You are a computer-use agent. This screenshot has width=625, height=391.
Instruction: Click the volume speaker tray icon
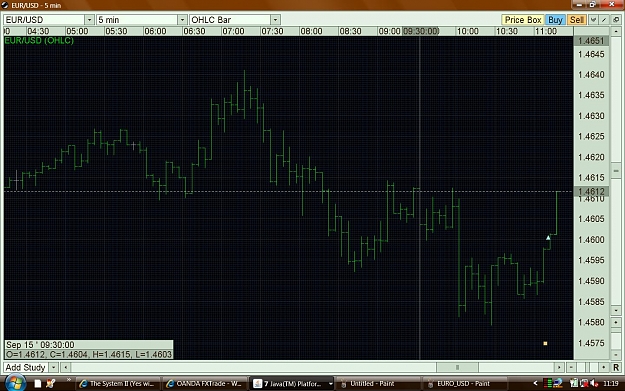point(594,383)
